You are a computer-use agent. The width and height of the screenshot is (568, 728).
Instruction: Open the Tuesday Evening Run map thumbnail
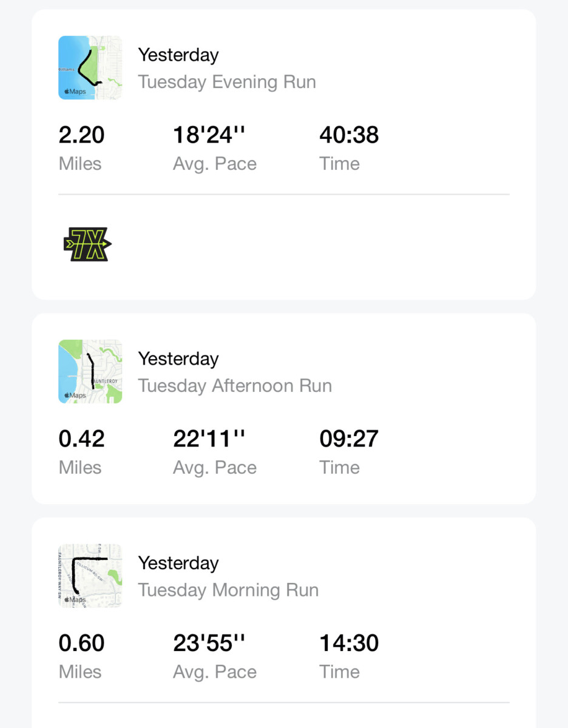coord(90,67)
